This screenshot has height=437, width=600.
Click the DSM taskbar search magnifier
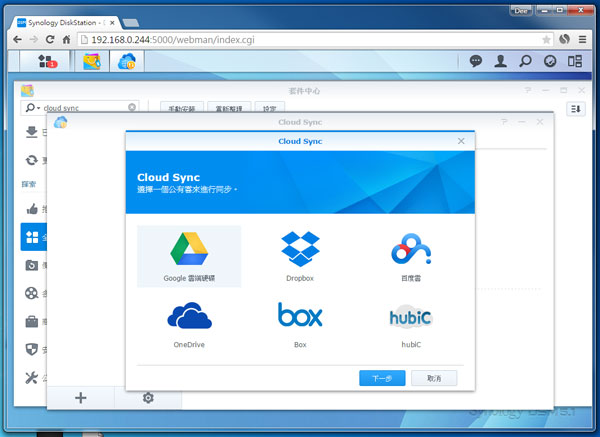coord(525,61)
